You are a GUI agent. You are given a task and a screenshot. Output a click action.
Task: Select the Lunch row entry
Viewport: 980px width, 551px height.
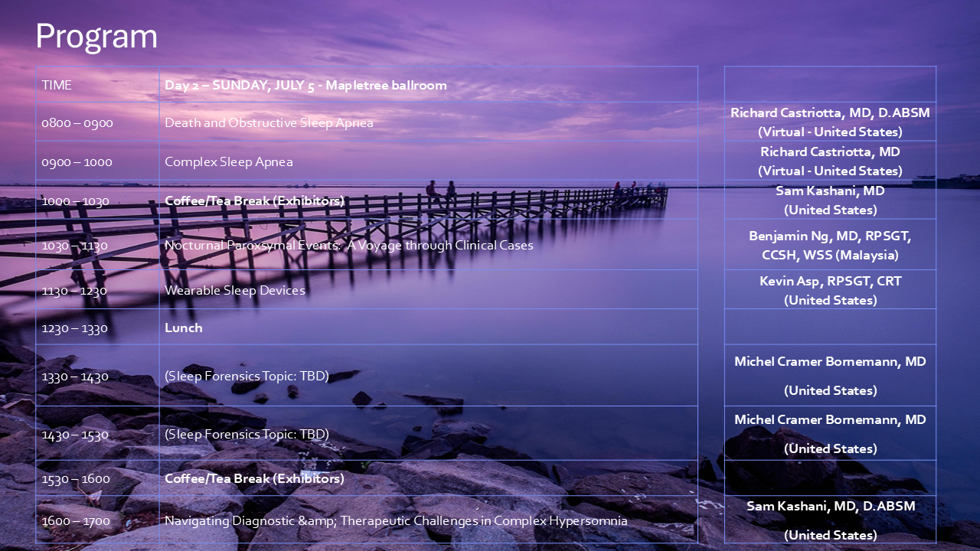pos(184,328)
